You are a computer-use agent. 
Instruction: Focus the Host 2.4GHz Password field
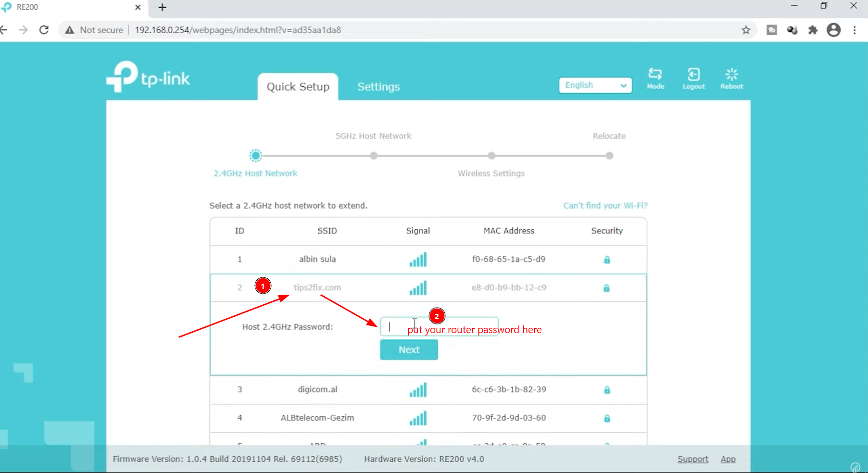[439, 326]
